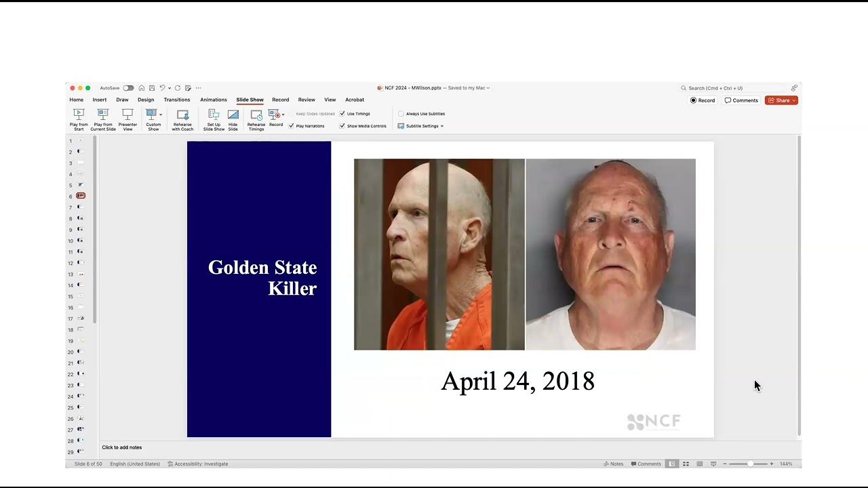868x488 pixels.
Task: Open the Transitions tab
Action: tap(177, 100)
